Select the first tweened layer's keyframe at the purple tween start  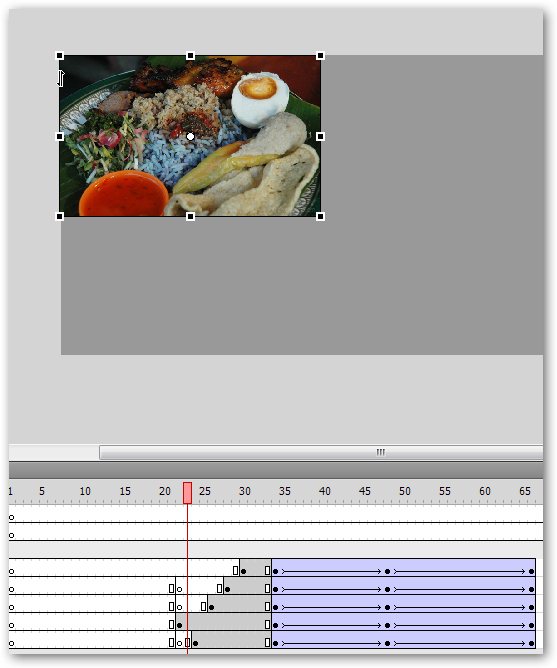[x=275, y=571]
